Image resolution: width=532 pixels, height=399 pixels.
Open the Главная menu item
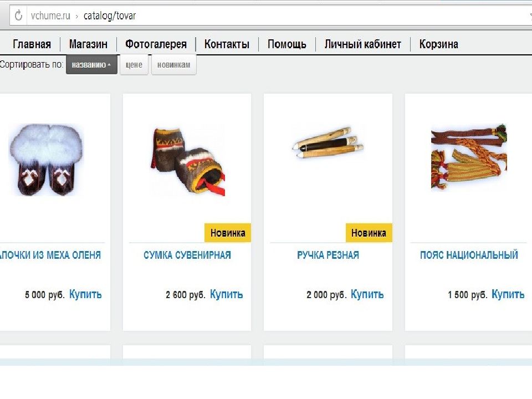[x=32, y=44]
